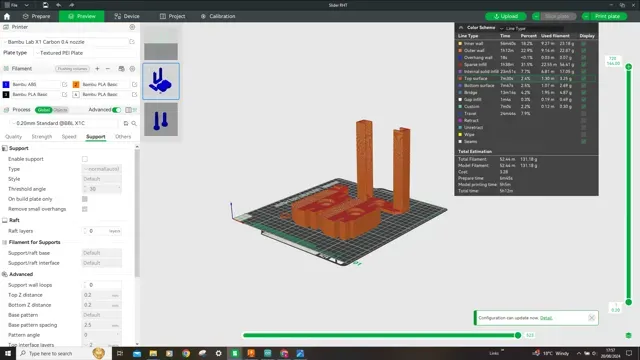Save the 0.20mm Standard process preset
The width and height of the screenshot is (640, 360).
coord(126,123)
